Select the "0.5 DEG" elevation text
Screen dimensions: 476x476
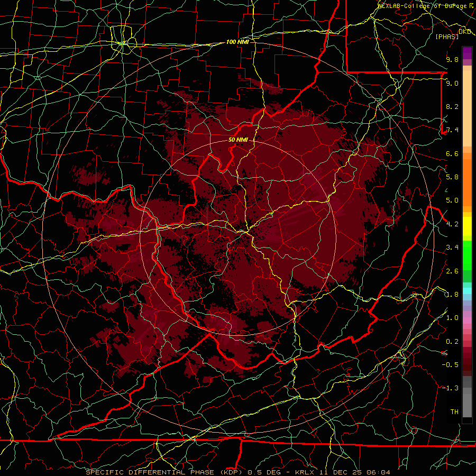tap(264, 472)
